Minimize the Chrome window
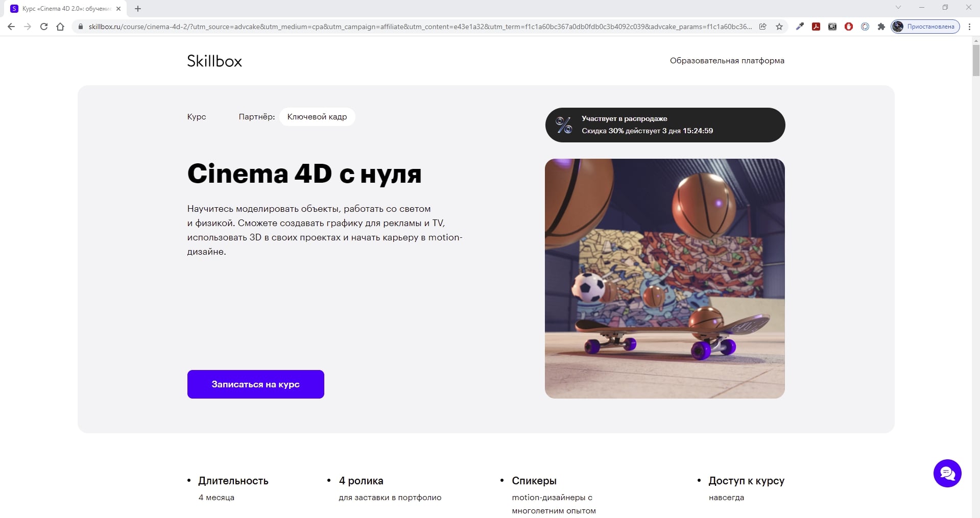This screenshot has height=518, width=980. [922, 8]
